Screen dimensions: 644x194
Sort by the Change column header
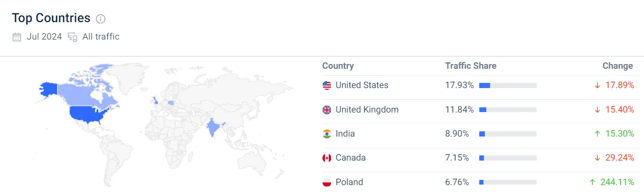click(618, 66)
